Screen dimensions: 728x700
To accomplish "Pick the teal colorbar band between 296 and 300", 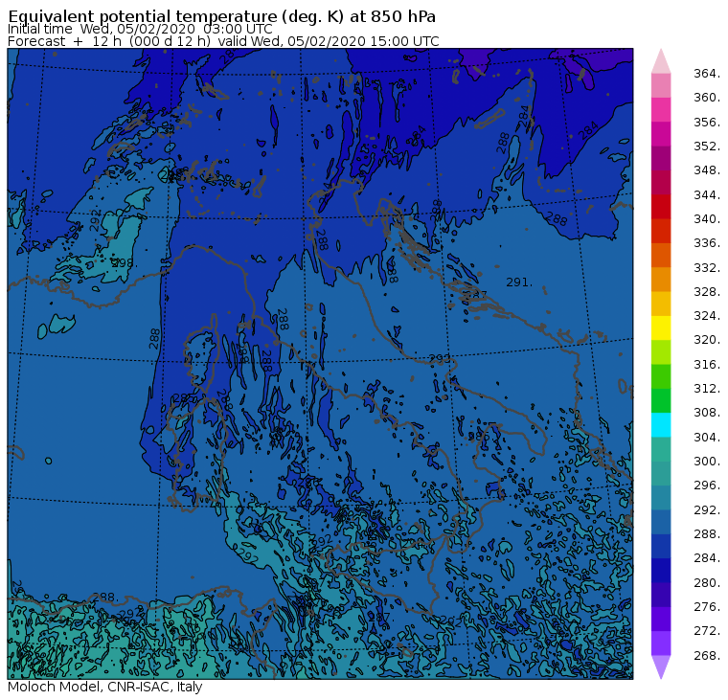I will click(x=661, y=473).
